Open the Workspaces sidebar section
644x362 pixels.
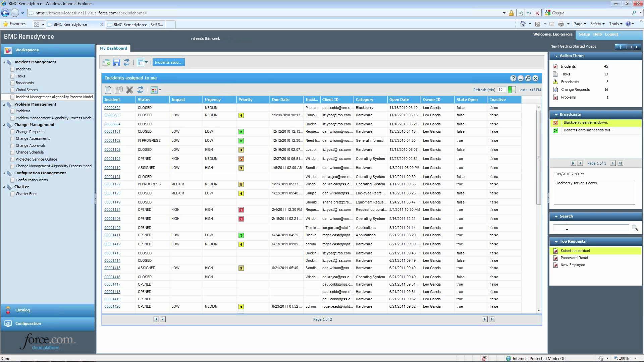click(x=48, y=50)
